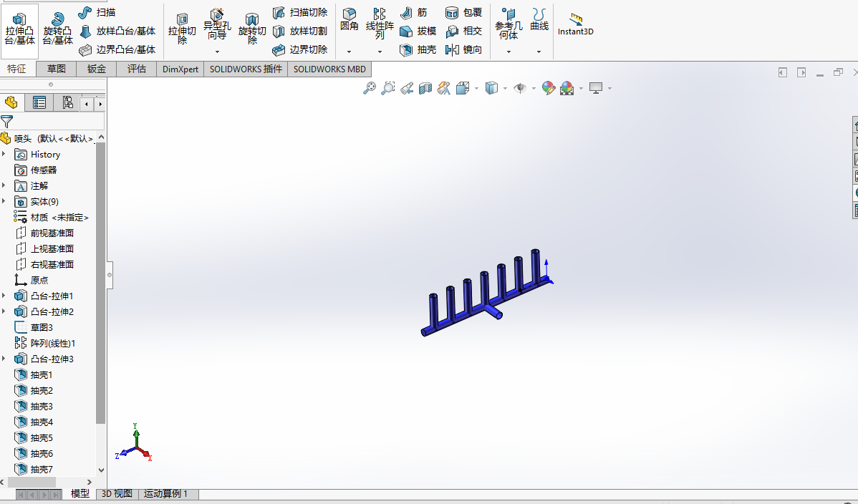This screenshot has width=858, height=504.
Task: Expand the 注解 annotations node
Action: pyautogui.click(x=4, y=185)
